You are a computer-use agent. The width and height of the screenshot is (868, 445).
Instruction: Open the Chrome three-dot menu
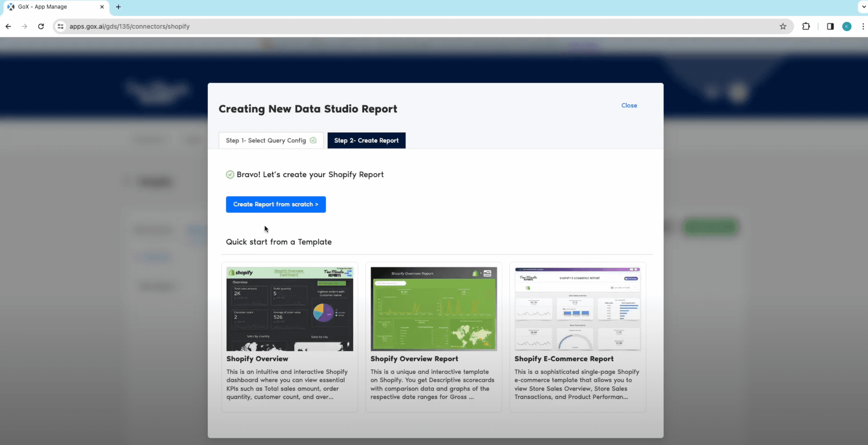click(x=863, y=26)
